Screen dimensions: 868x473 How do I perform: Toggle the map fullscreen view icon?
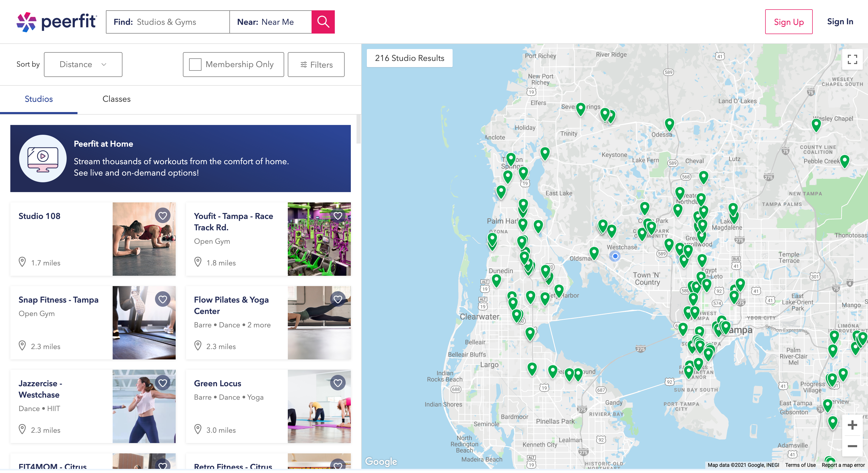pos(852,59)
